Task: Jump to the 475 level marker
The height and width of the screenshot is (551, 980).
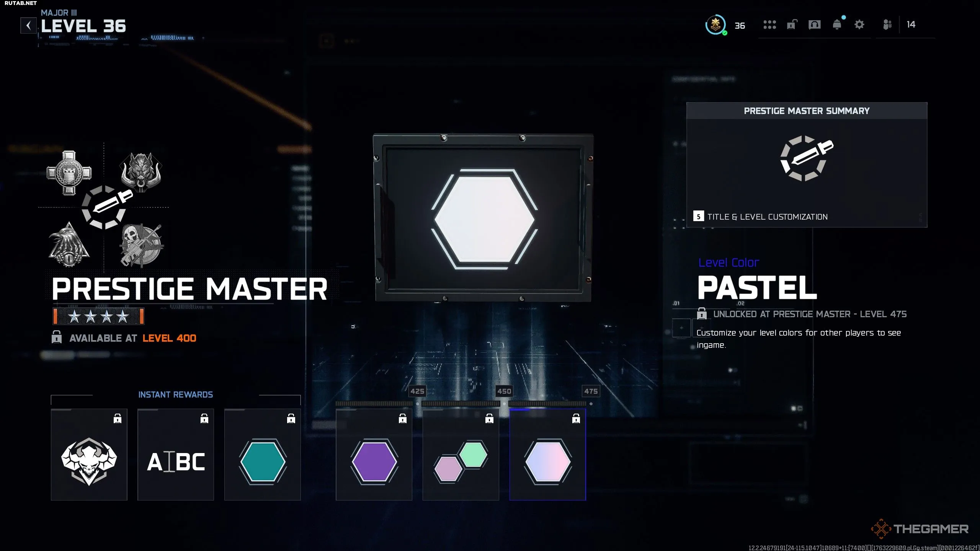Action: coord(591,391)
